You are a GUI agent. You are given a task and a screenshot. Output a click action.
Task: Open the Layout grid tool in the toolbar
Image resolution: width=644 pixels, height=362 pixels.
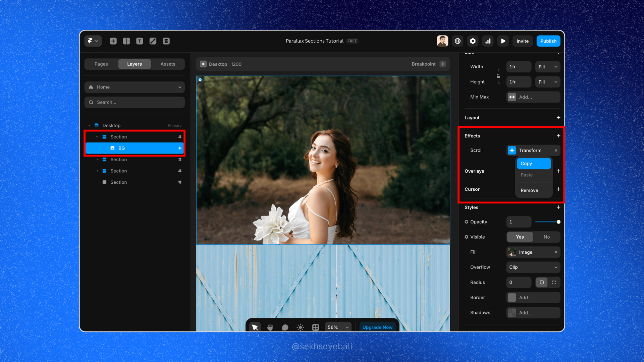(x=126, y=41)
